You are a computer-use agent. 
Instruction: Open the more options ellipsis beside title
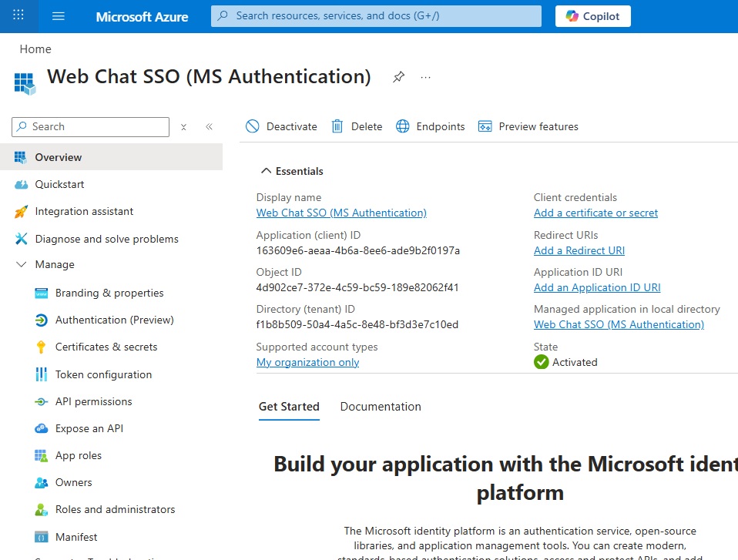click(426, 77)
